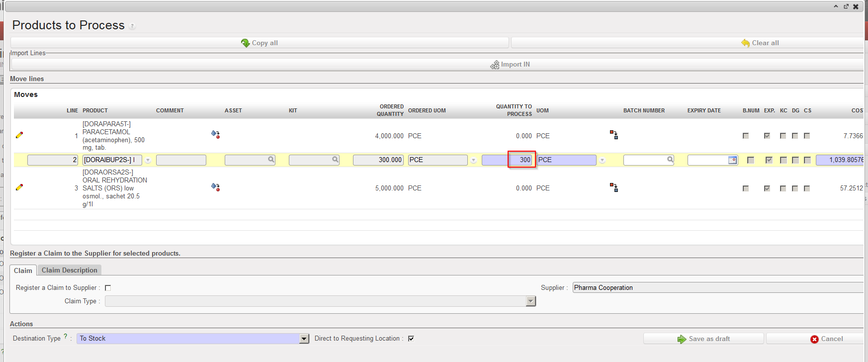This screenshot has width=868, height=362.
Task: Uncheck Direct to Requesting Location
Action: 411,339
